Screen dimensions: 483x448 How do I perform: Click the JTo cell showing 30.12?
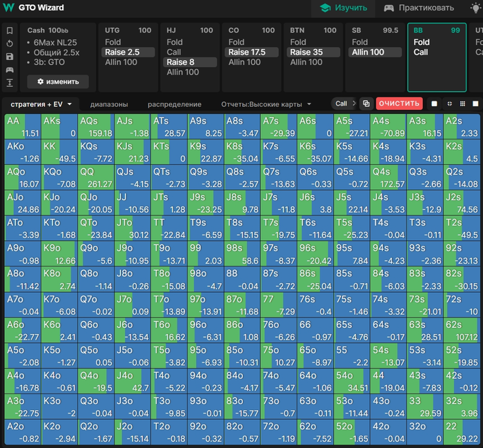[x=132, y=228]
